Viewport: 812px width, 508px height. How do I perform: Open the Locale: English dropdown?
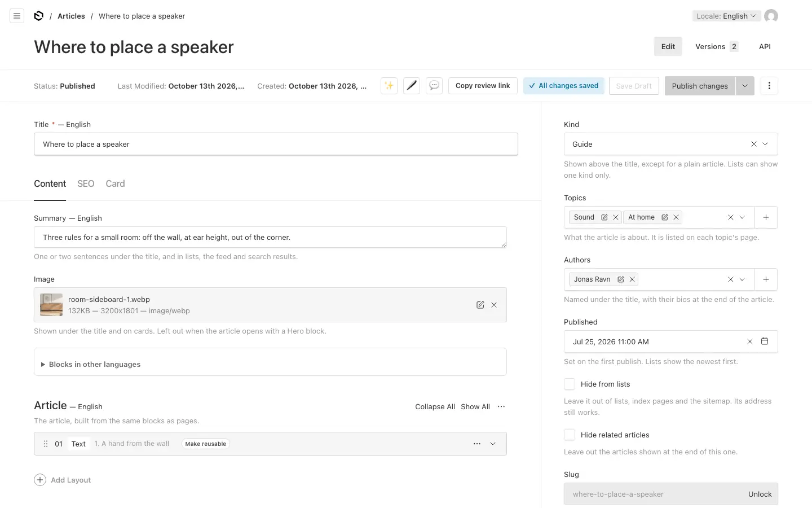click(x=726, y=16)
